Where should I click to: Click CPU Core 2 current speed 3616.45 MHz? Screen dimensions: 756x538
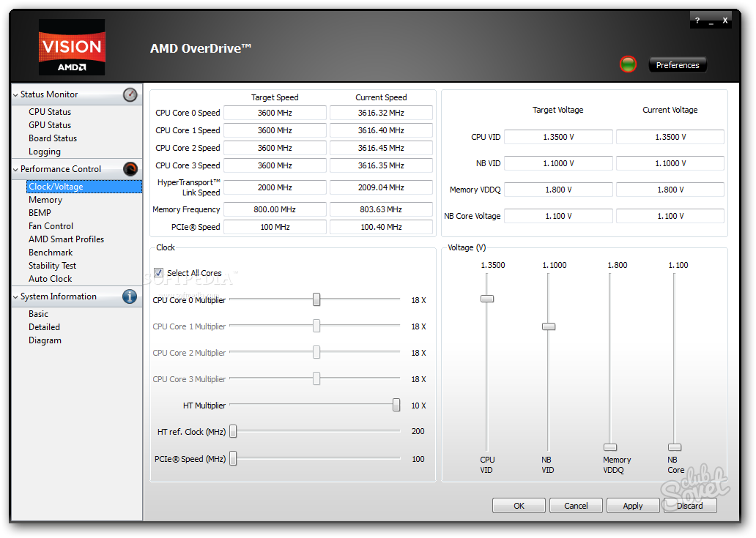381,148
